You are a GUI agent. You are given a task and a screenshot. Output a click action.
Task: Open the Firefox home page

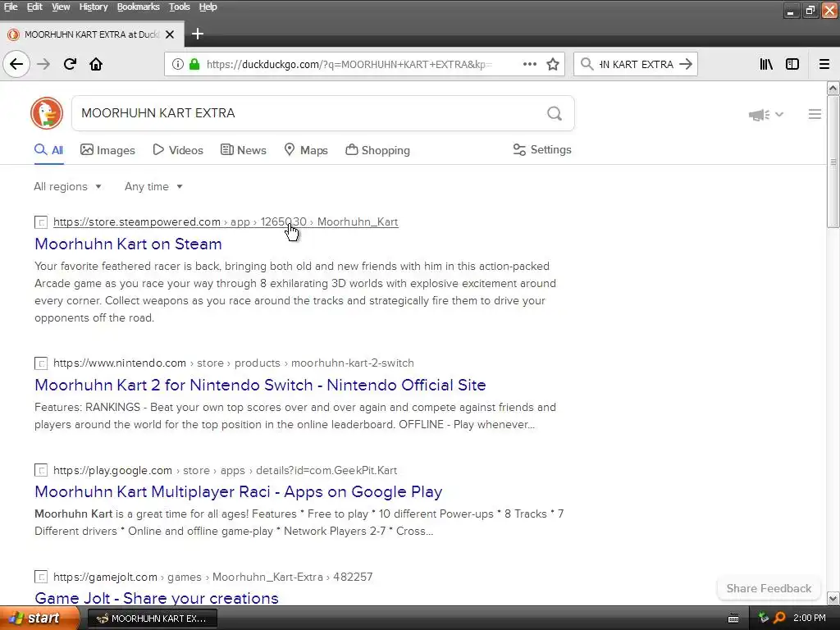96,64
